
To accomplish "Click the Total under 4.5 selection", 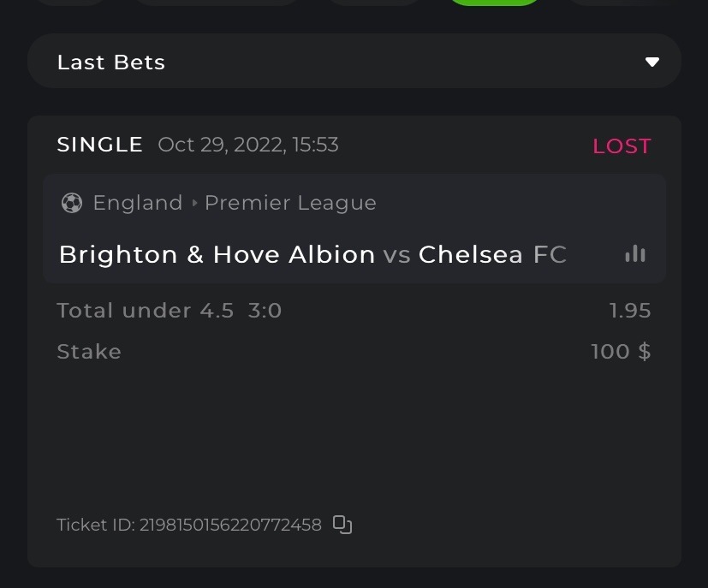I will 145,310.
